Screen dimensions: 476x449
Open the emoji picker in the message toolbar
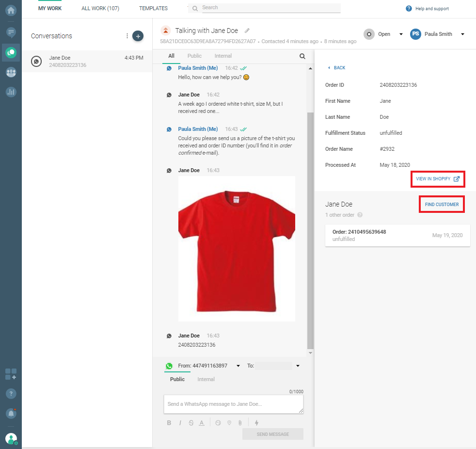coord(218,423)
